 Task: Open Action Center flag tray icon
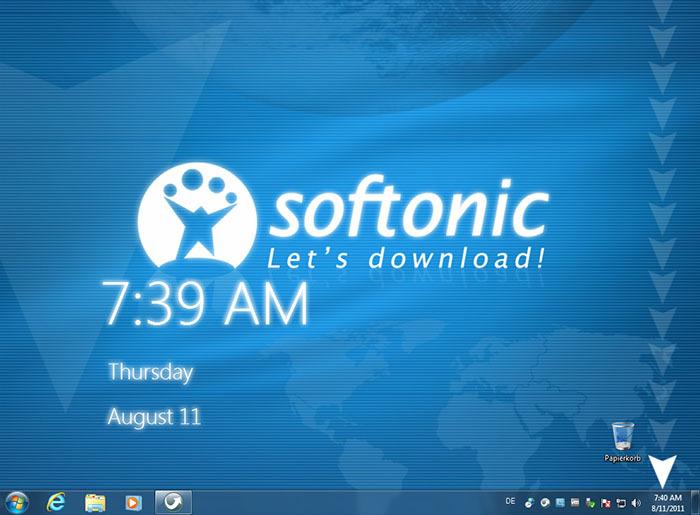point(606,503)
